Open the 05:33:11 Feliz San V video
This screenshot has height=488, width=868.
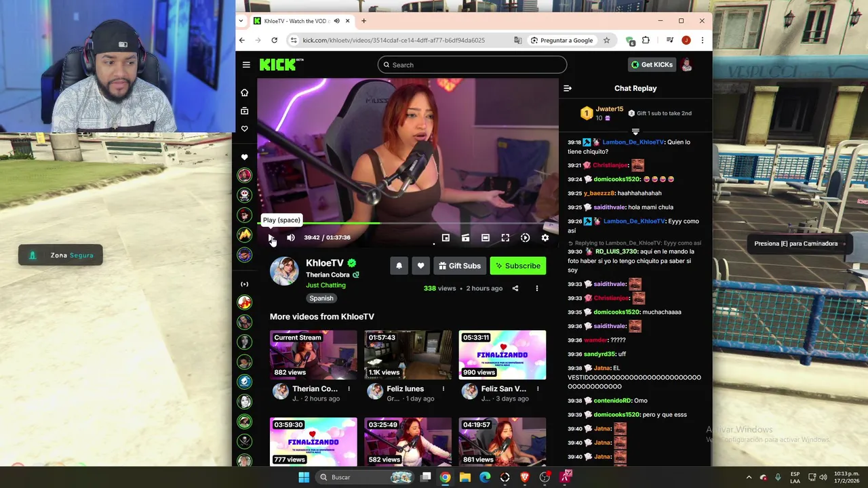tap(502, 354)
